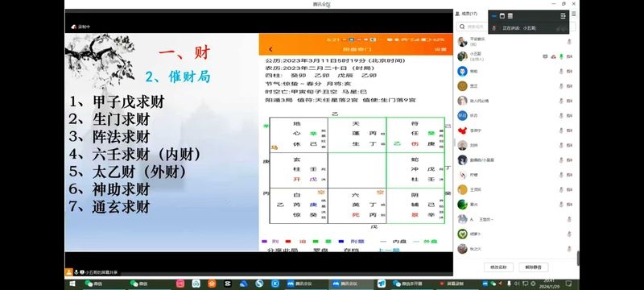Open the hamburger menu atop the members panel
644x290 pixels.
tap(574, 14)
